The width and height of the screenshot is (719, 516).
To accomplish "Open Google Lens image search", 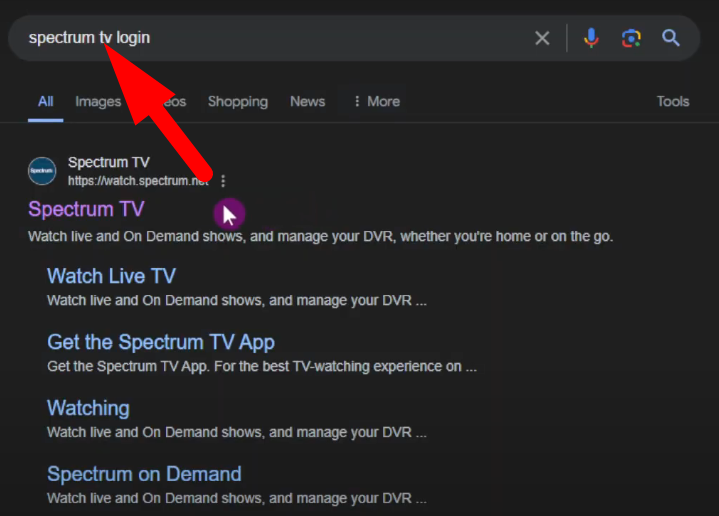I will 630,38.
